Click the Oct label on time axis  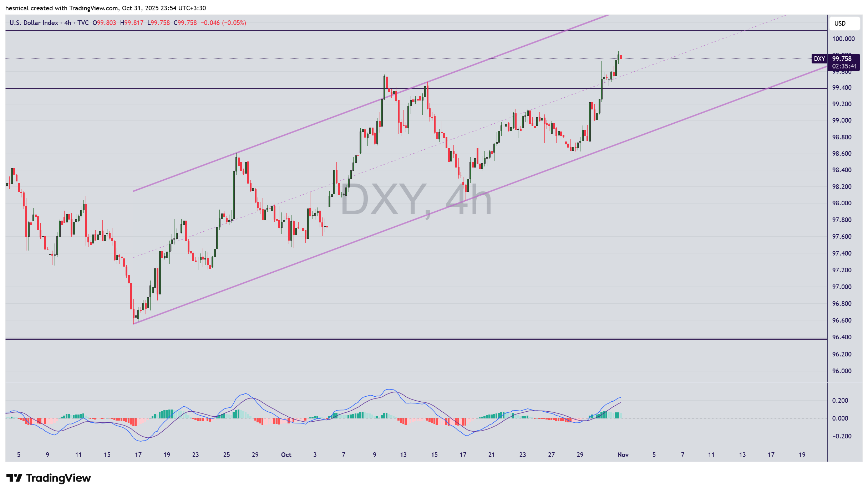[286, 455]
